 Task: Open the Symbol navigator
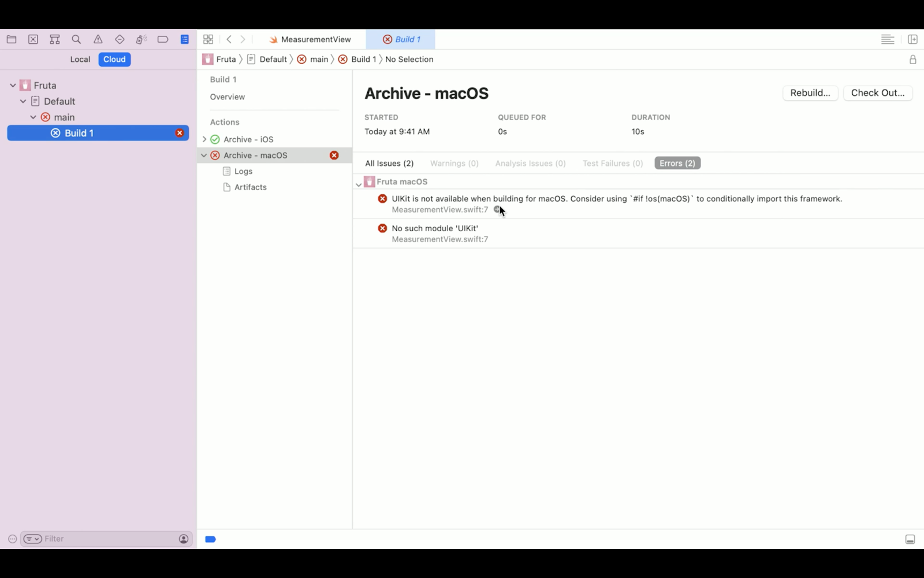(x=55, y=39)
